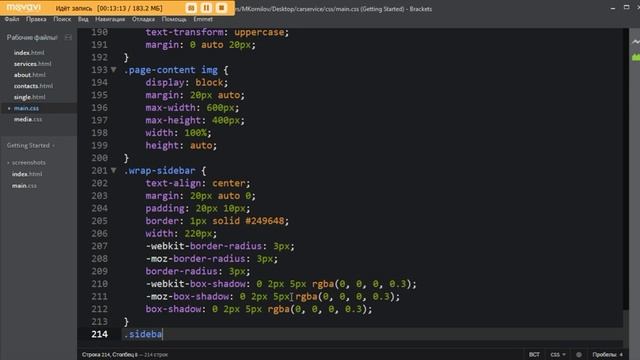Click the cursor position status text
640x360 pixels.
109,355
